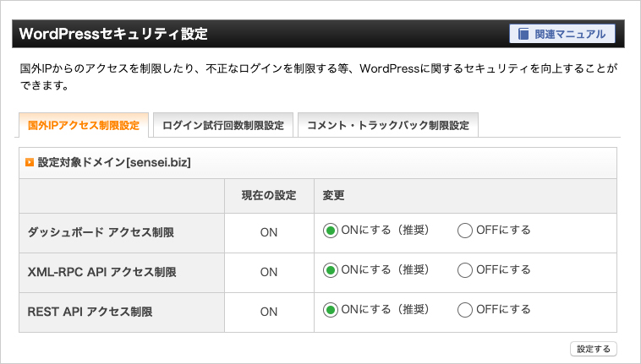Screen dimensions: 641x364
Task: Select OFFにする for ダッシュボード アクセス制限
Action: pyautogui.click(x=465, y=231)
